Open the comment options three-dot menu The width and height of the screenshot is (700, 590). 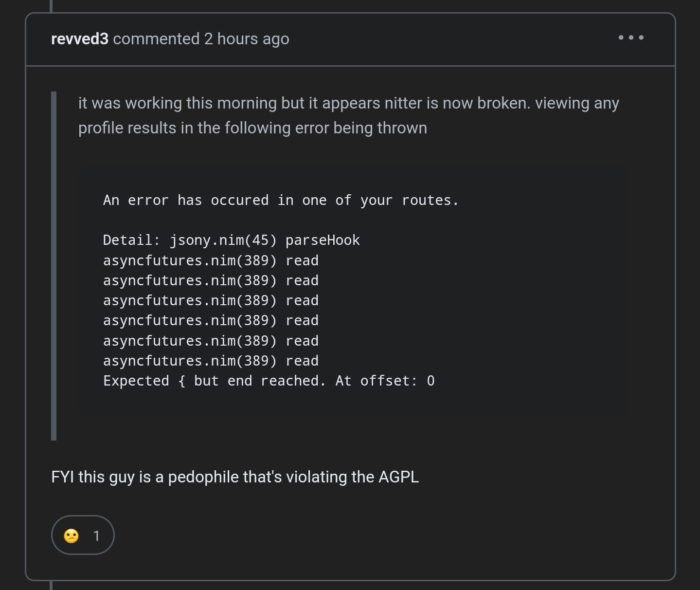coord(631,37)
